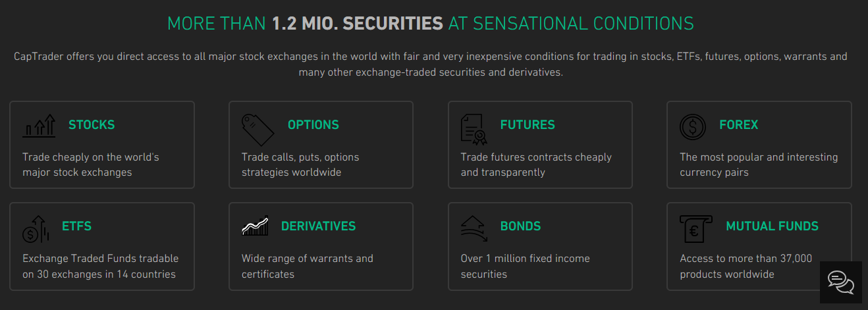The height and width of the screenshot is (310, 868).
Task: Open the MUTUAL FUNDS heading link
Action: [x=773, y=226]
